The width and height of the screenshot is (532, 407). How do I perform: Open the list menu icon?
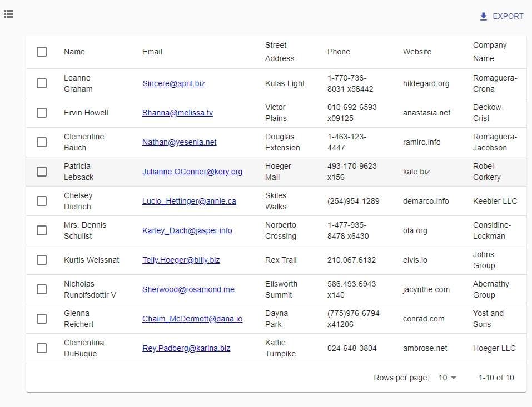8,14
